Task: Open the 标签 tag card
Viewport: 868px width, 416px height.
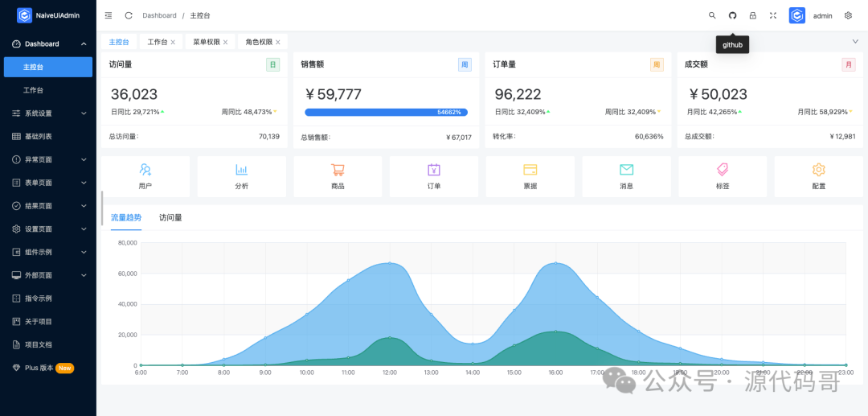Action: pos(723,176)
